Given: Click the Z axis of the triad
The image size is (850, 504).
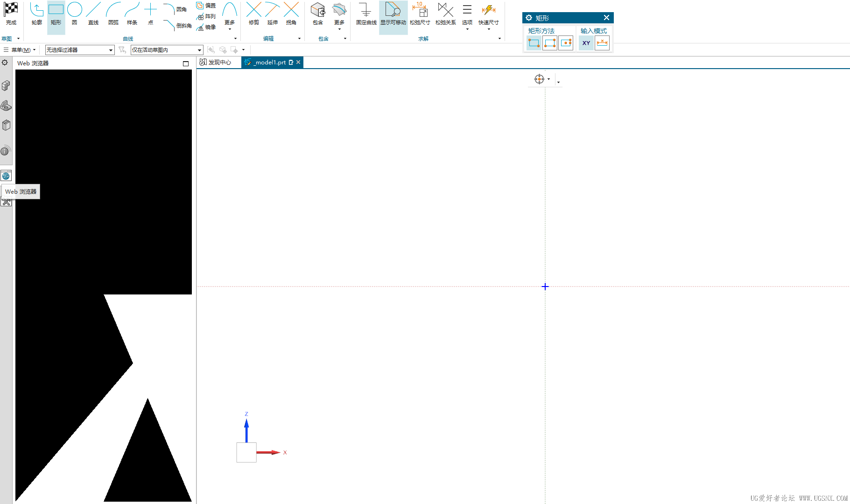Looking at the screenshot, I should coord(246,431).
